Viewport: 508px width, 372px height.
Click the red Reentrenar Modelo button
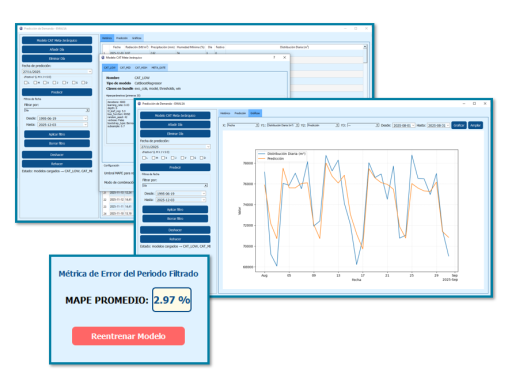pos(128,336)
